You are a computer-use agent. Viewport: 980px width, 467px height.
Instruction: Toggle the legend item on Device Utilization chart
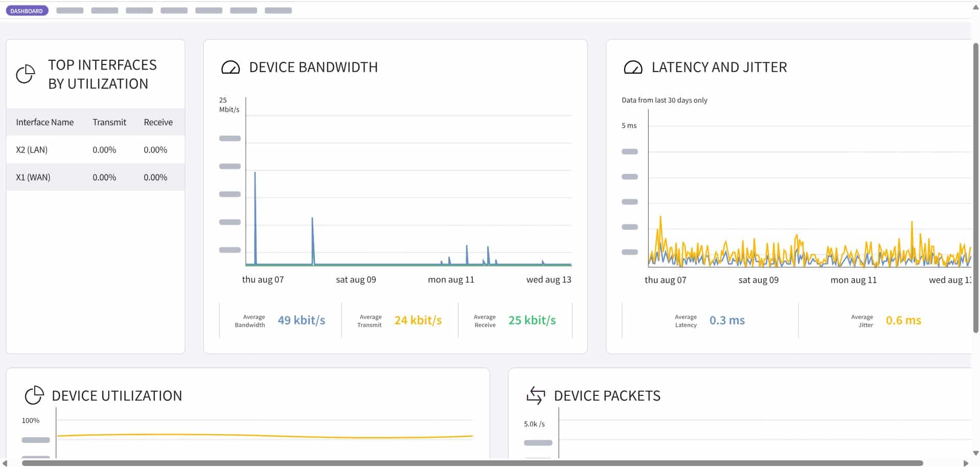pos(35,440)
